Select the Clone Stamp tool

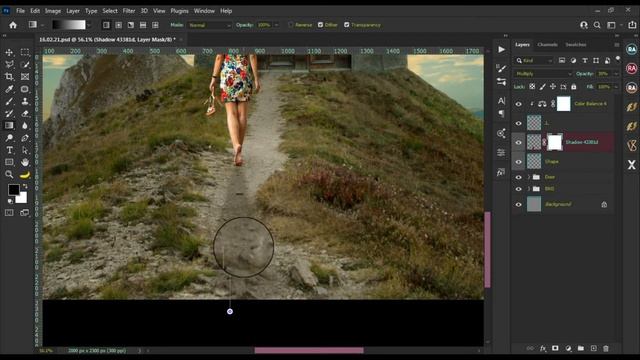[25, 101]
